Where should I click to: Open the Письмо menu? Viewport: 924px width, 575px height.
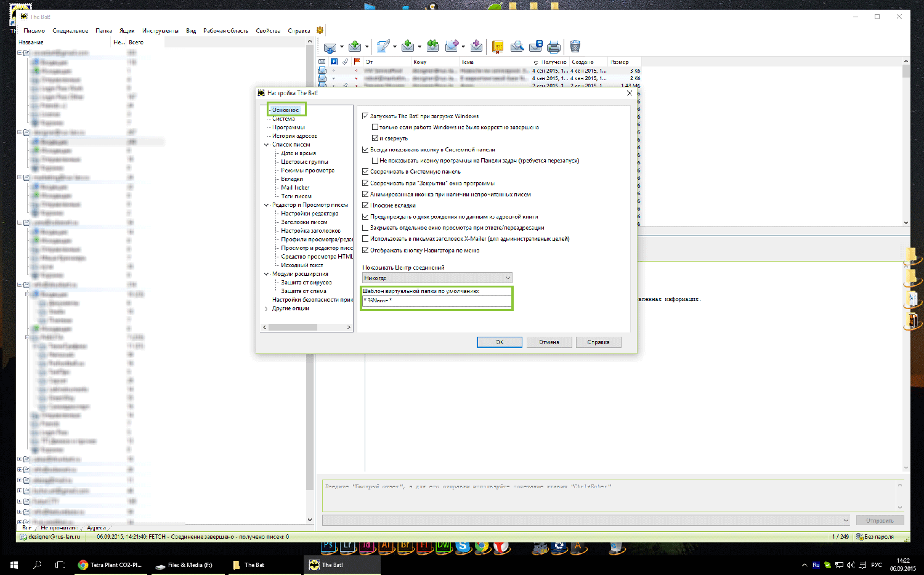34,30
